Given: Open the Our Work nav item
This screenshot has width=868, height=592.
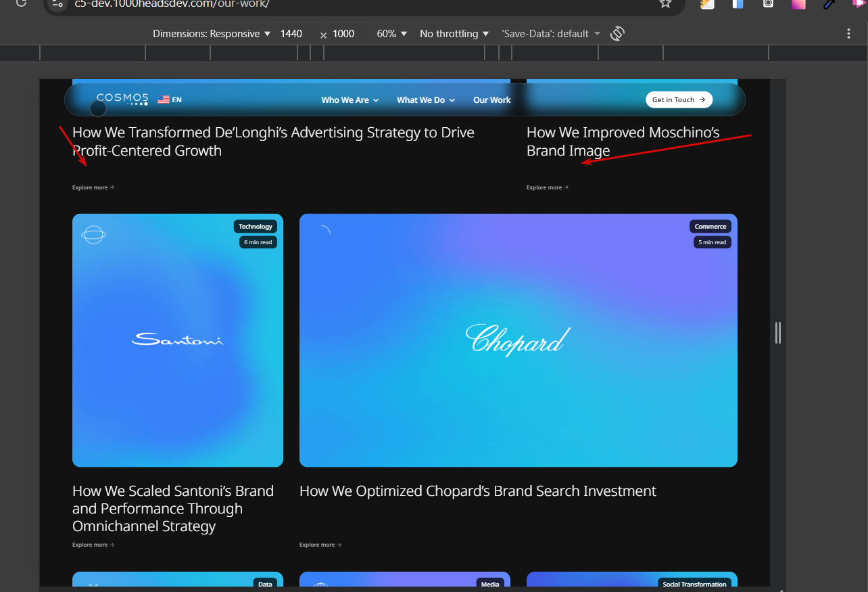Looking at the screenshot, I should point(492,99).
